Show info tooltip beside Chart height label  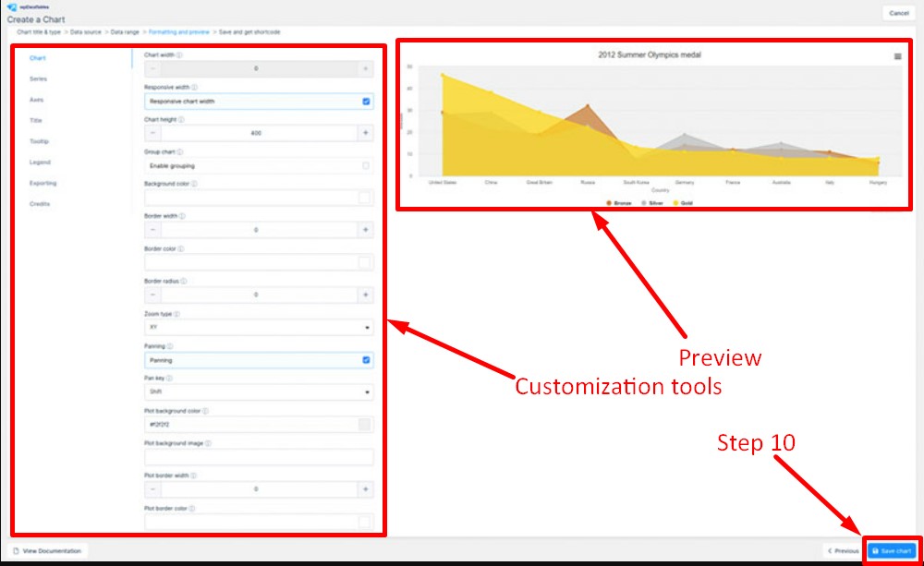point(181,119)
